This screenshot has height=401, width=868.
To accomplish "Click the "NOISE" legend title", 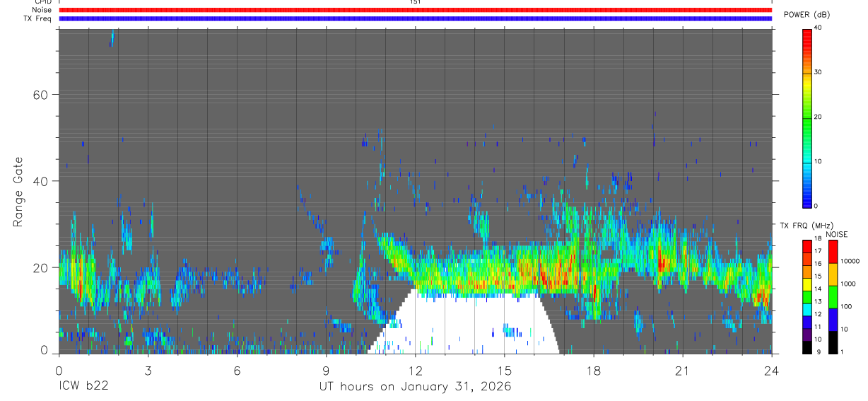I will tap(836, 234).
